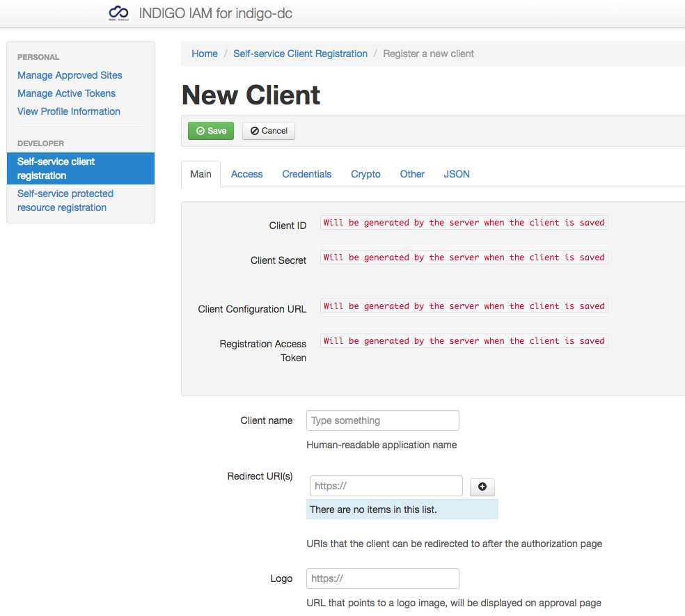Focus the Logo URL input field

click(383, 578)
